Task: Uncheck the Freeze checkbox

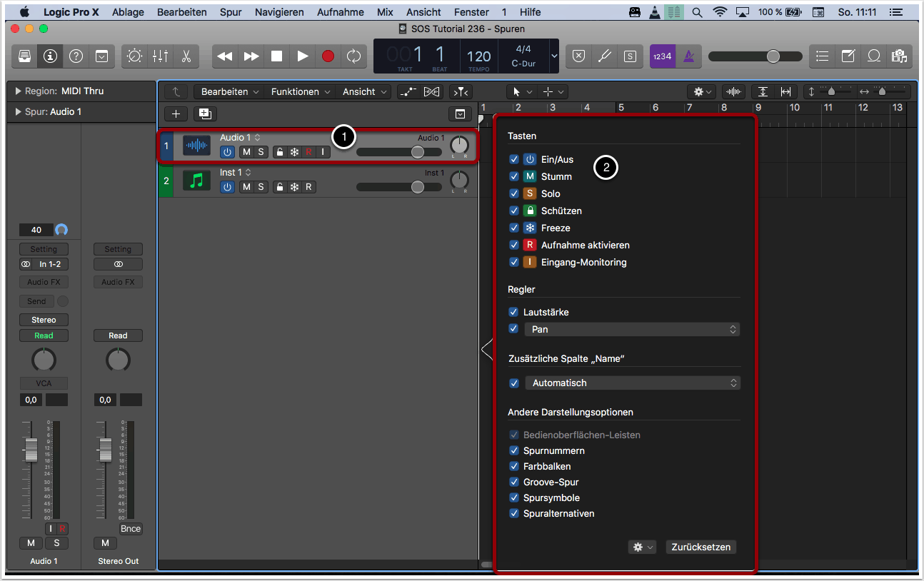Action: pyautogui.click(x=513, y=228)
